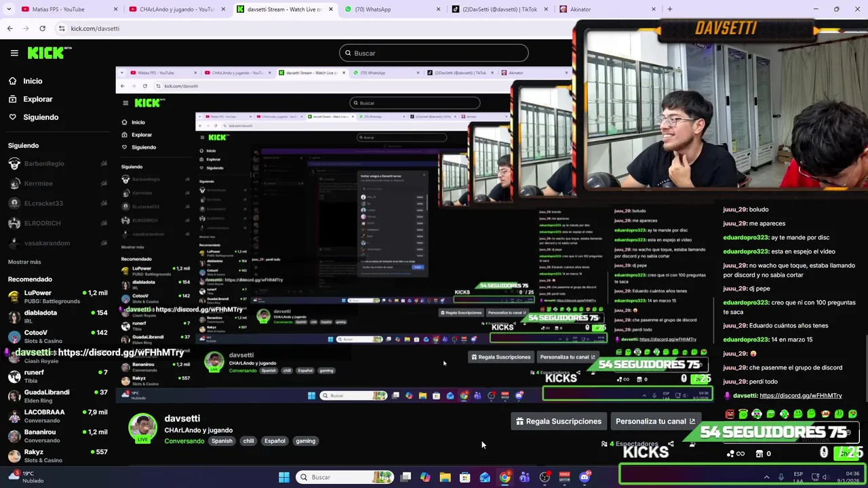
Task: Click the Chrome taskbar icon
Action: click(x=505, y=477)
